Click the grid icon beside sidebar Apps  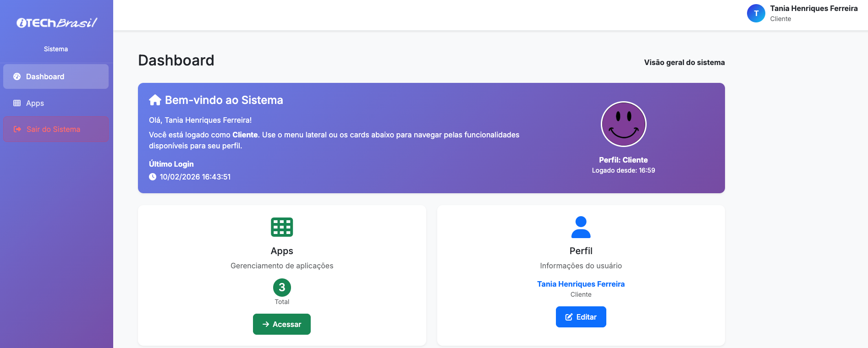(x=17, y=103)
